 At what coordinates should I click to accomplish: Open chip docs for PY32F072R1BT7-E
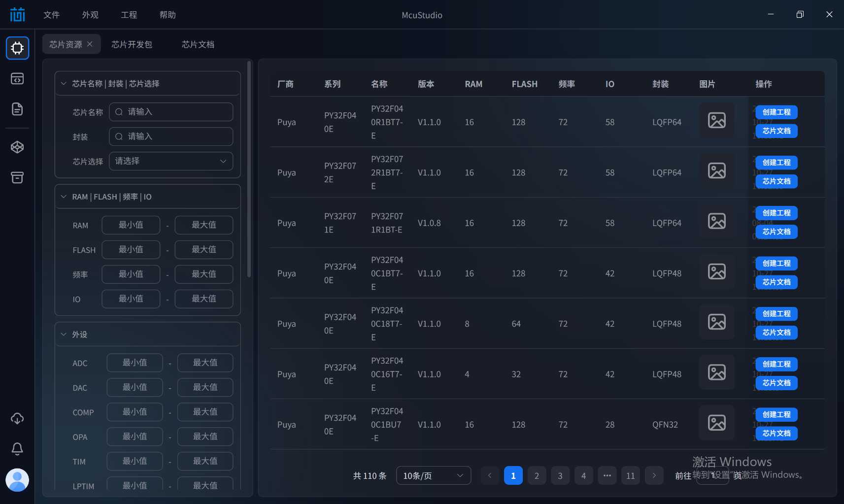point(776,181)
